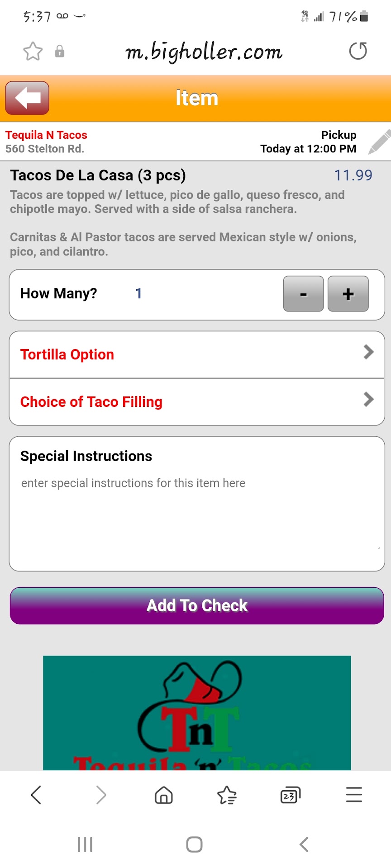Reload the page with refresh icon

click(x=358, y=51)
